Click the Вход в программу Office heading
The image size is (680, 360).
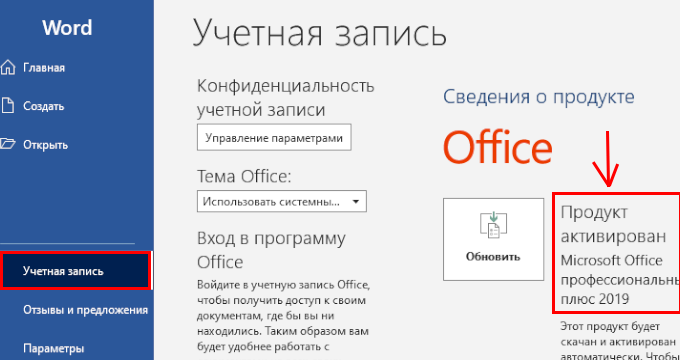(271, 250)
